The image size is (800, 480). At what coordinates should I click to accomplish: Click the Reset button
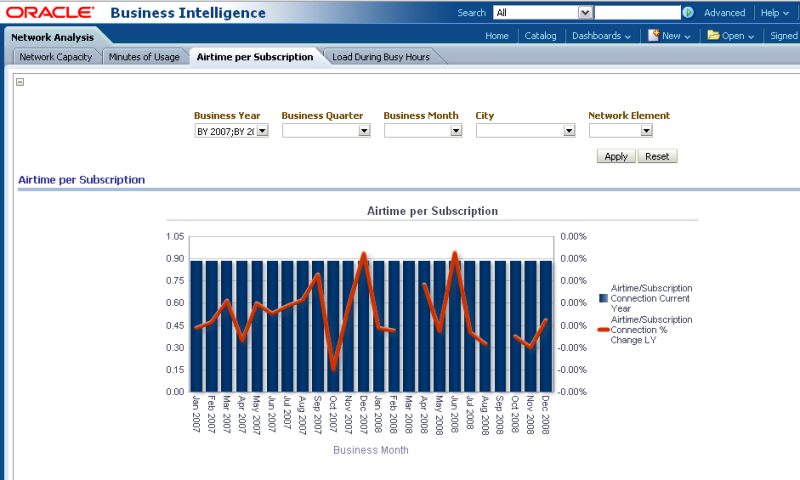(657, 157)
